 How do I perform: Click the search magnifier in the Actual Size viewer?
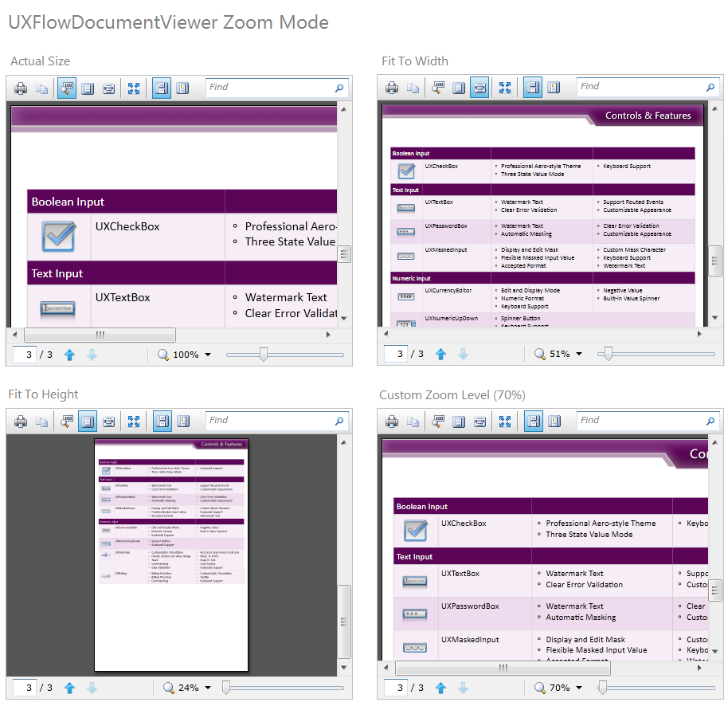click(339, 88)
